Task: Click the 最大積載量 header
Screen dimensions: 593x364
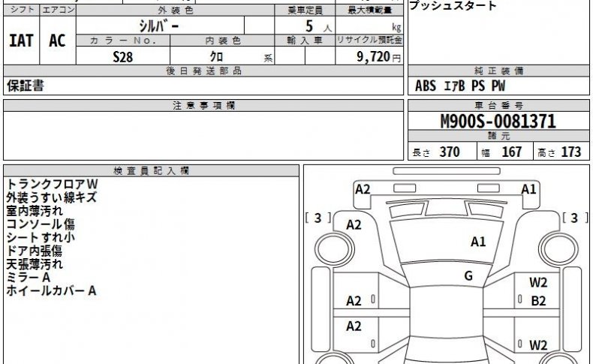Action: pos(369,11)
